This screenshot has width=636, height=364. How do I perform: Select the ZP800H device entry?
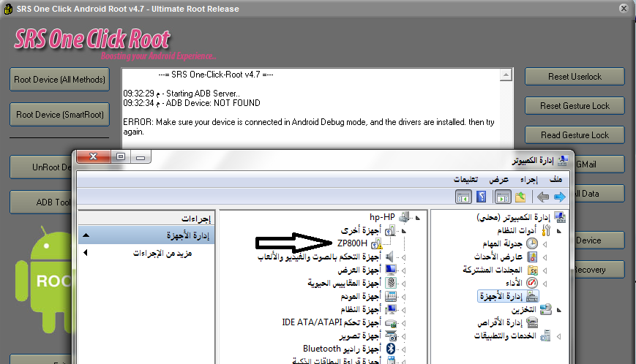coord(352,243)
